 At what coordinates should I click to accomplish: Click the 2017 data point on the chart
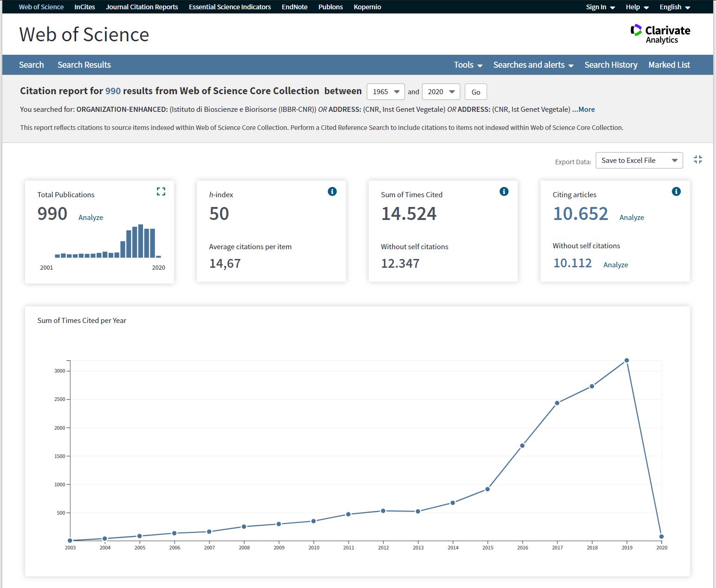click(x=557, y=403)
